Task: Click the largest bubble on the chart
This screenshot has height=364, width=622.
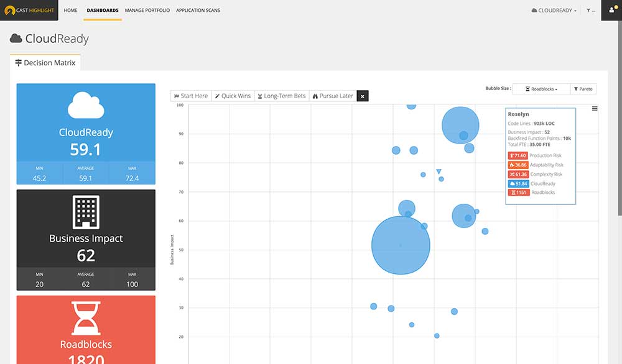Action: pos(401,245)
